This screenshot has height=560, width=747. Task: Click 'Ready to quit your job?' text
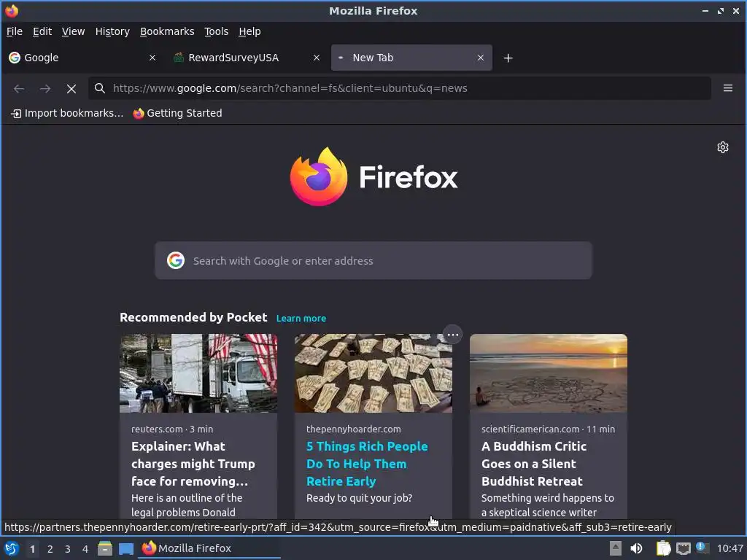[x=359, y=498]
